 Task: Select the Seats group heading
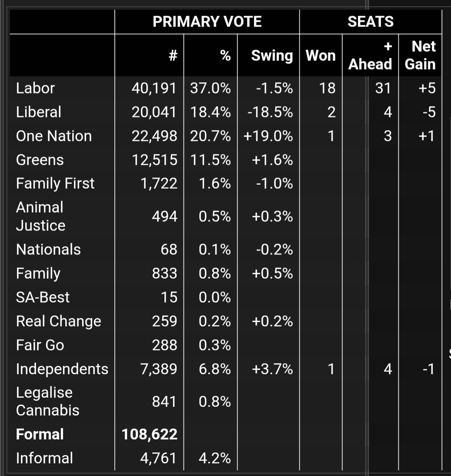371,22
